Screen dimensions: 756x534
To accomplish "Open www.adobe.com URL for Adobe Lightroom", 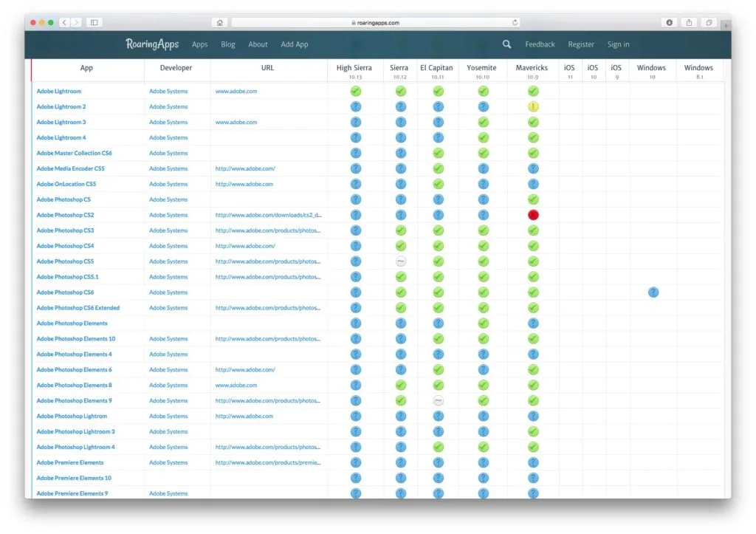I will click(x=236, y=91).
